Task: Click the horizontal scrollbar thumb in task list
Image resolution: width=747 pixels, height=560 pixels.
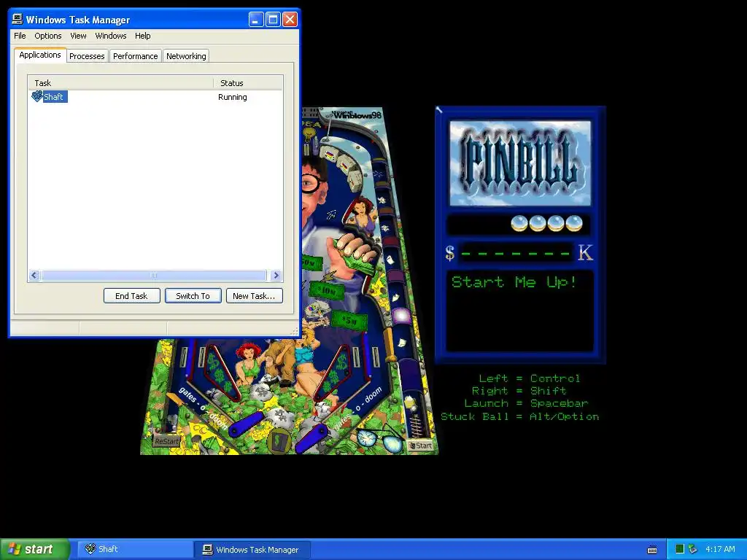Action: coord(153,275)
